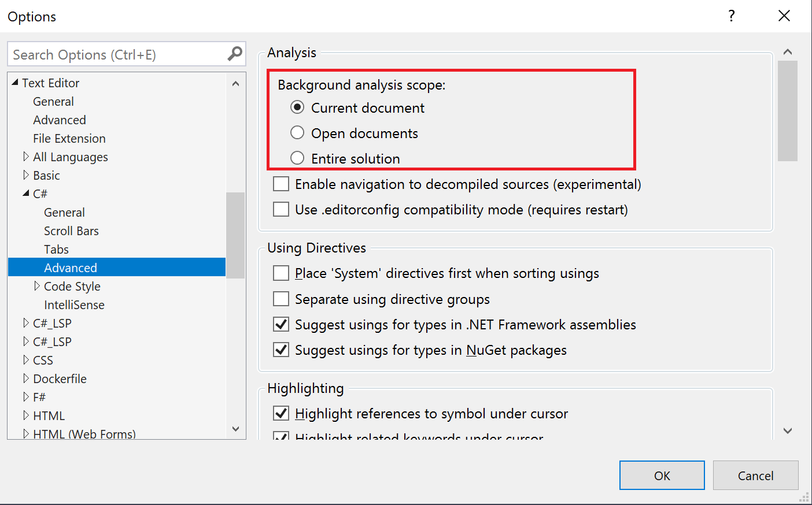The image size is (812, 505).
Task: Select Entire solution analysis scope
Action: point(297,158)
